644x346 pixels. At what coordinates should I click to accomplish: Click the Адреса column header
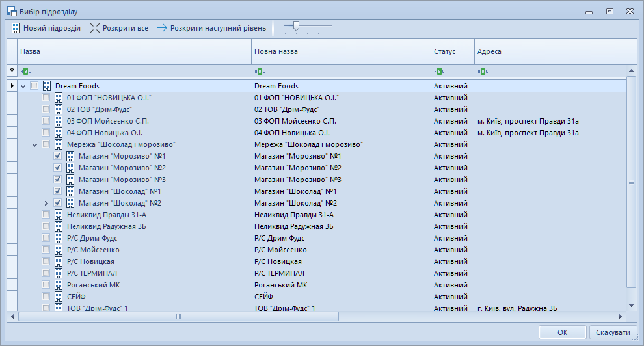click(x=554, y=51)
